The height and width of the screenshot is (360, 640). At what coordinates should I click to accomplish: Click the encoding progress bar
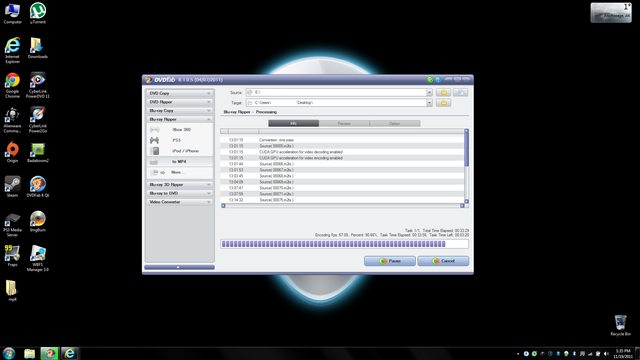click(344, 244)
